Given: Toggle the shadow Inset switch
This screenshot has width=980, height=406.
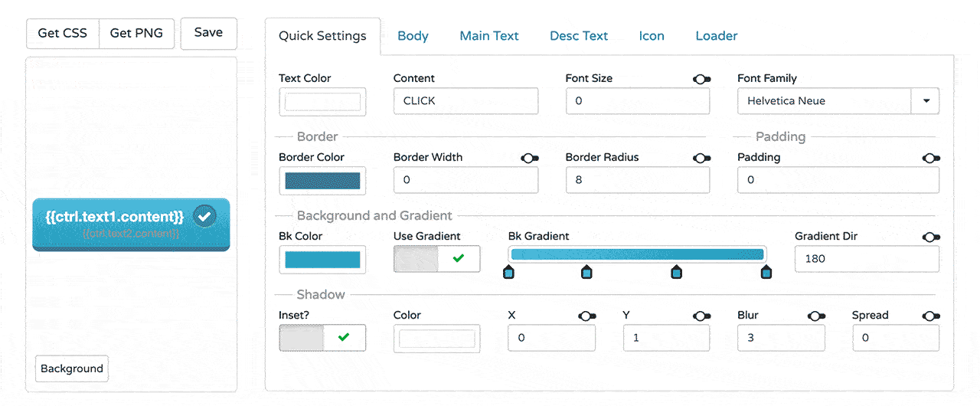Looking at the screenshot, I should (x=322, y=337).
